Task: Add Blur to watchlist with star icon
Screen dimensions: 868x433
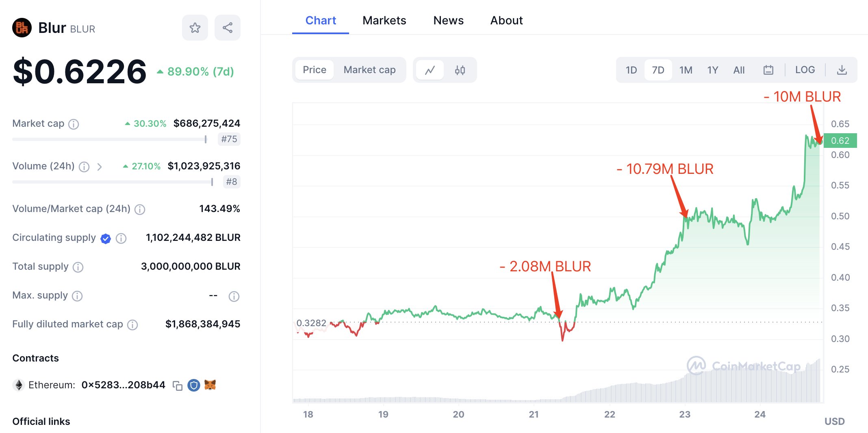Action: [x=195, y=28]
